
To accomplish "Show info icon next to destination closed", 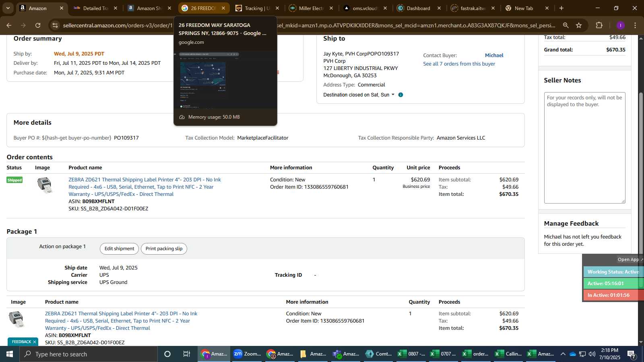I will pos(400,95).
